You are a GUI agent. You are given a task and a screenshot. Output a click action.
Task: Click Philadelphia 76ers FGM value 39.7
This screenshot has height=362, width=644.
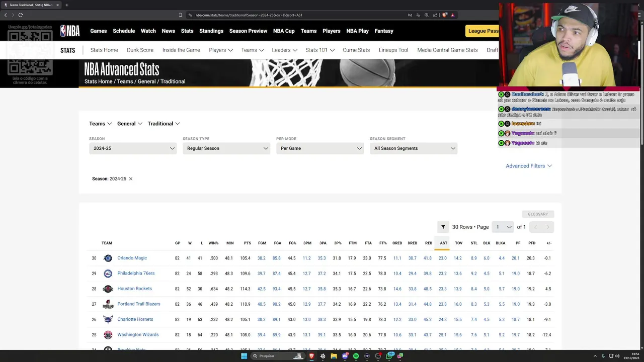pyautogui.click(x=261, y=274)
